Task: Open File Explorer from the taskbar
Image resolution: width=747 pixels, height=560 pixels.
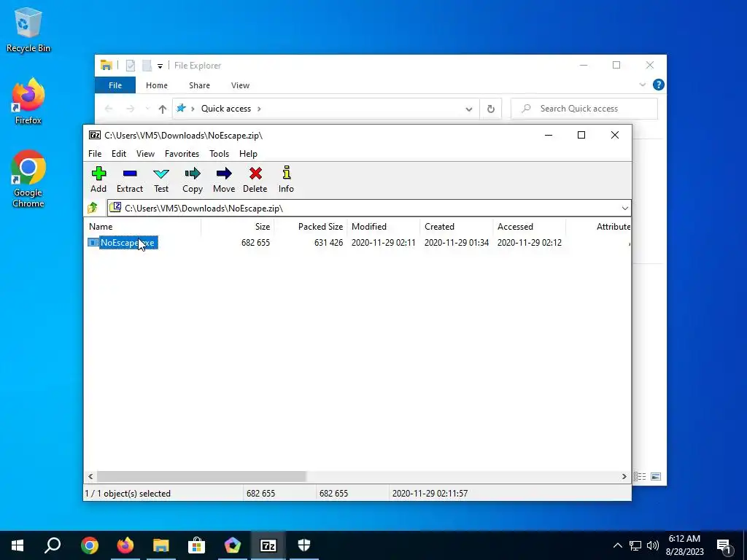Action: (x=161, y=545)
